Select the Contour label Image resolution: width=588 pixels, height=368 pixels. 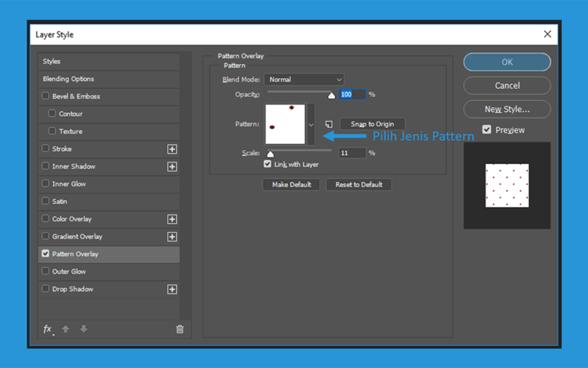(x=71, y=114)
